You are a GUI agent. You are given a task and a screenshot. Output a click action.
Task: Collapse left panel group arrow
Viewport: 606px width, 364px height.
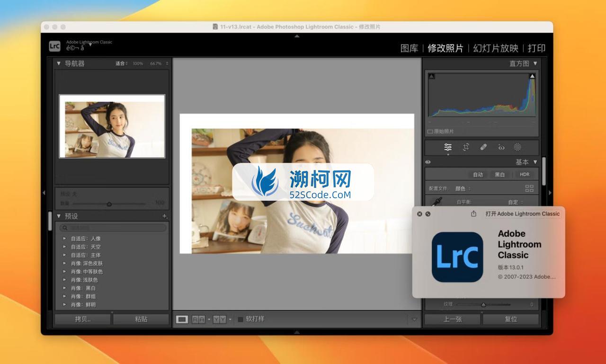[44, 193]
